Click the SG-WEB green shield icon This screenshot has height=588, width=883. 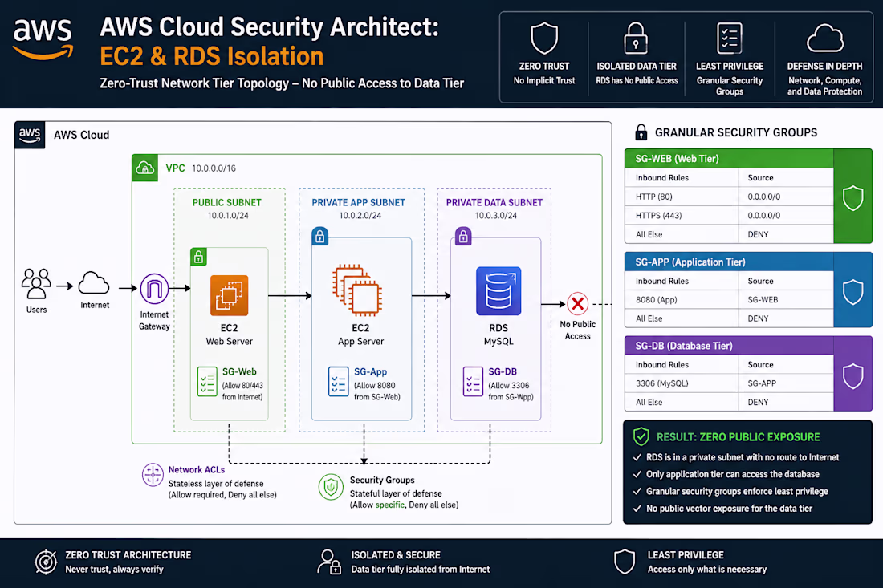852,198
